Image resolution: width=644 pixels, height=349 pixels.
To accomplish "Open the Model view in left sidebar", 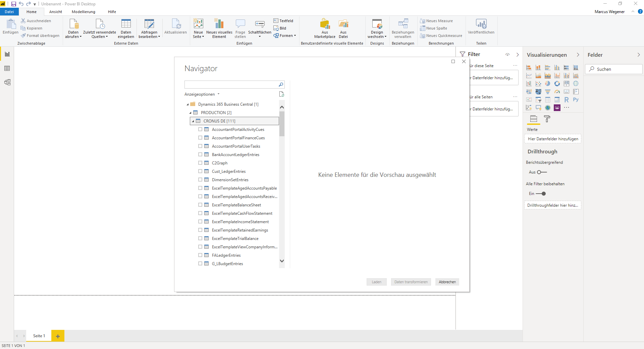I will coord(7,82).
